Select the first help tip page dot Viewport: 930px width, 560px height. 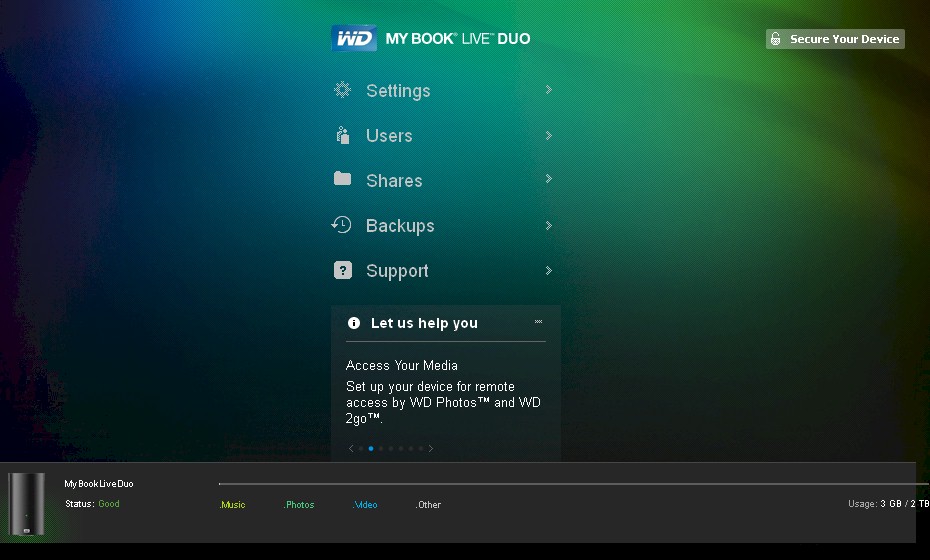(361, 448)
